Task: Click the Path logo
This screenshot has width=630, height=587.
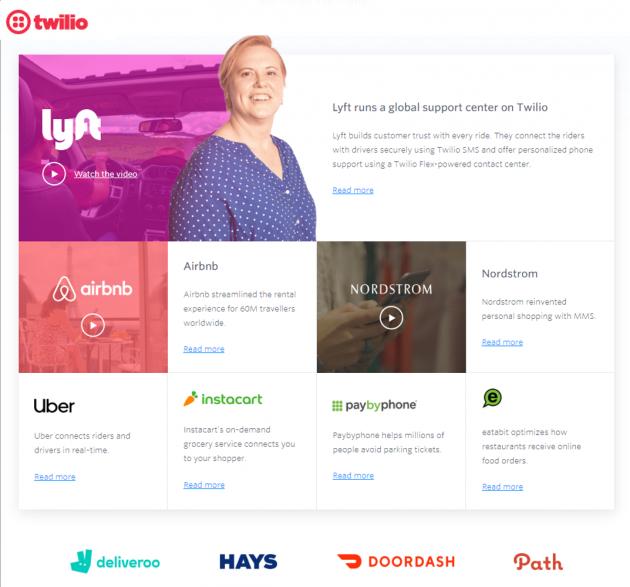Action: (538, 562)
